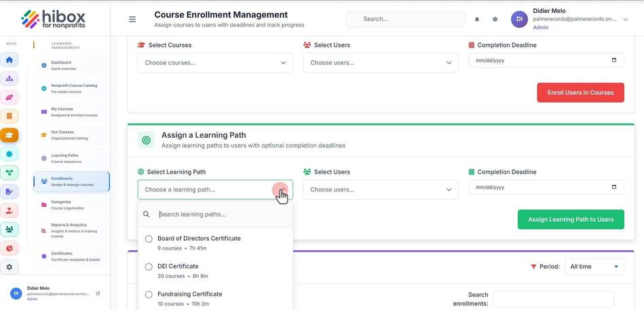The image size is (644, 310).
Task: Select DEI Certificate radio option
Action: [149, 267]
